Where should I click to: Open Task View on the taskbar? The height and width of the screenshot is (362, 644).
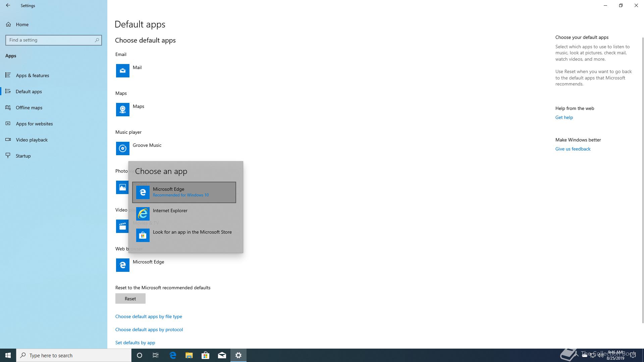[x=156, y=355]
